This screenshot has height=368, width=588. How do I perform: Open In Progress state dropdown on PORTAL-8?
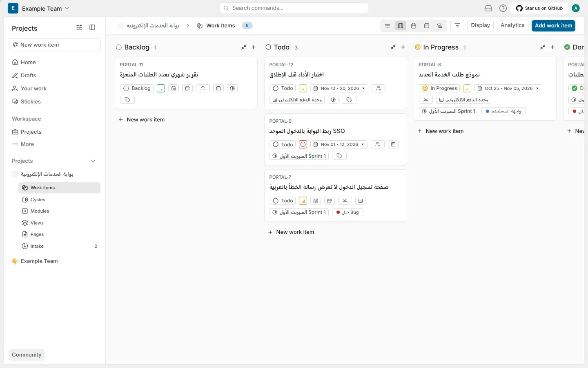440,88
